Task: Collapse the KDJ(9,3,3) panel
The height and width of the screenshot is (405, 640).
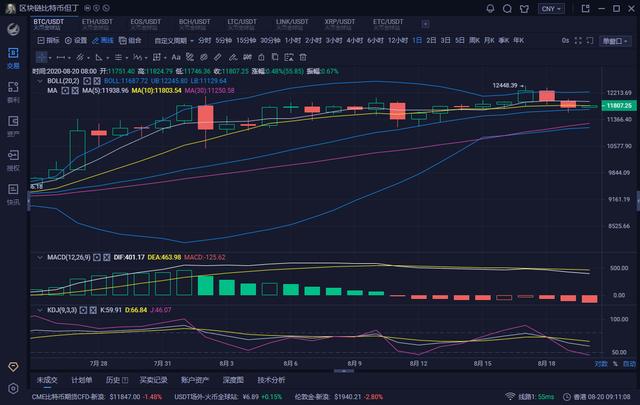Action: point(40,310)
